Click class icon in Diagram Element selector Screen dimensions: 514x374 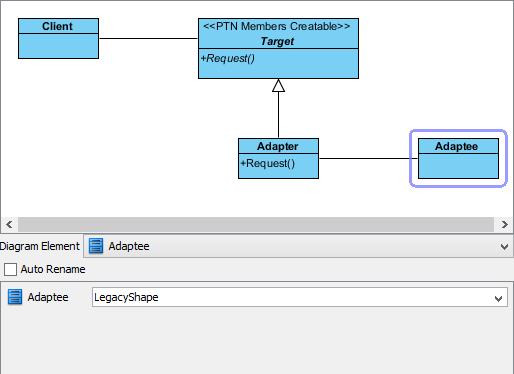coord(96,246)
